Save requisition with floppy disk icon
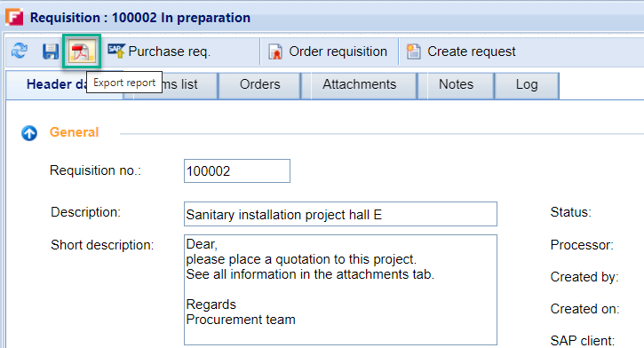This screenshot has height=348, width=644. point(51,51)
